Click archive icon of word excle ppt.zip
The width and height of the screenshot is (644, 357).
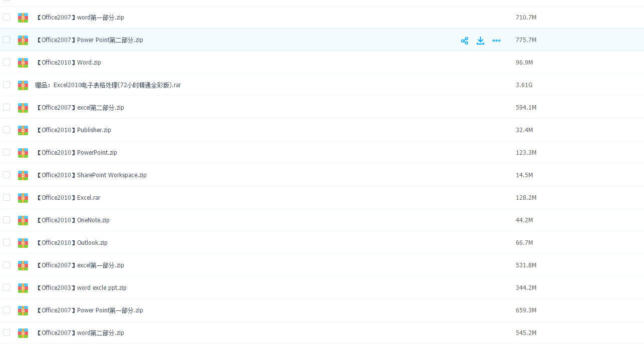[x=23, y=288]
